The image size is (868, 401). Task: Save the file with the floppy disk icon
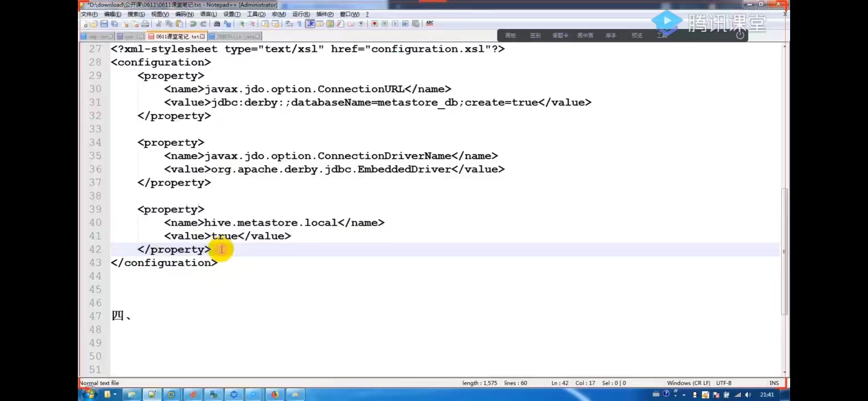104,24
